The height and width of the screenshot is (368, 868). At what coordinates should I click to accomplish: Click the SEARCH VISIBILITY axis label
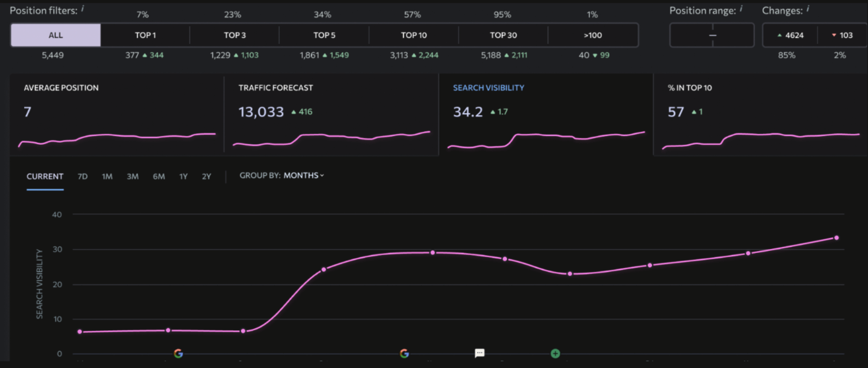click(x=39, y=284)
